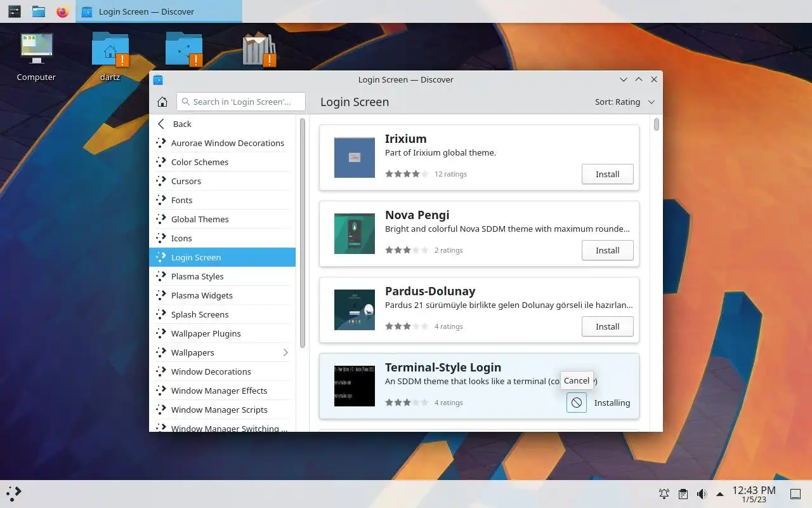Open the application launcher in bottom panel
Image resolution: width=812 pixels, height=508 pixels.
[14, 493]
